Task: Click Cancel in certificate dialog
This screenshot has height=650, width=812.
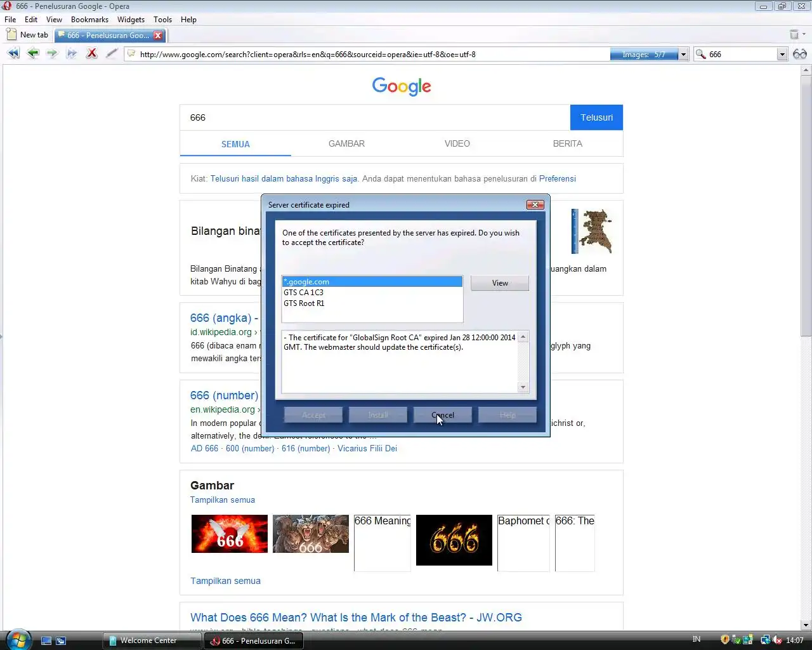Action: [x=443, y=415]
